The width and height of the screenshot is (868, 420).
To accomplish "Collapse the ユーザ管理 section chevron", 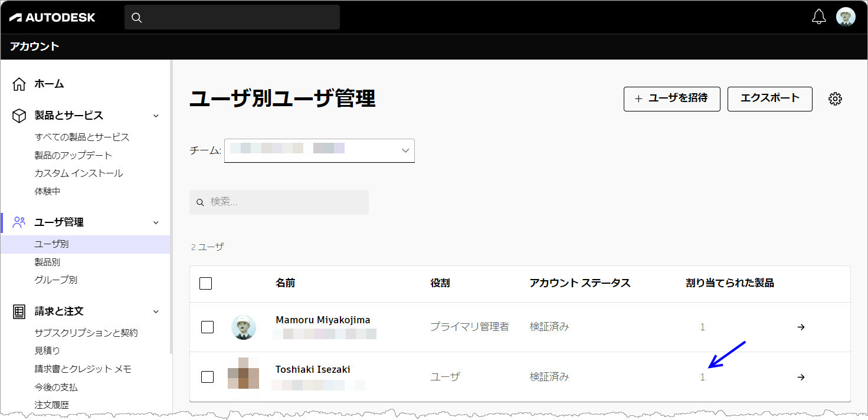I will pos(155,222).
